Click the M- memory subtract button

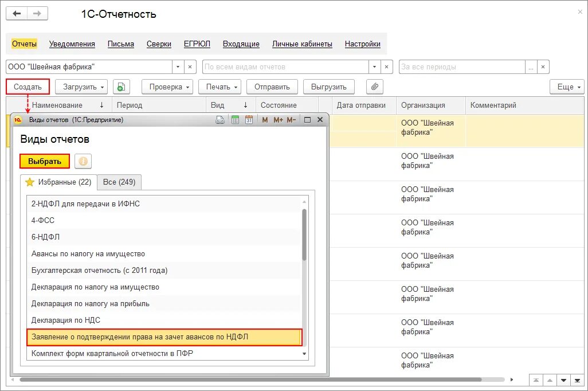click(291, 120)
